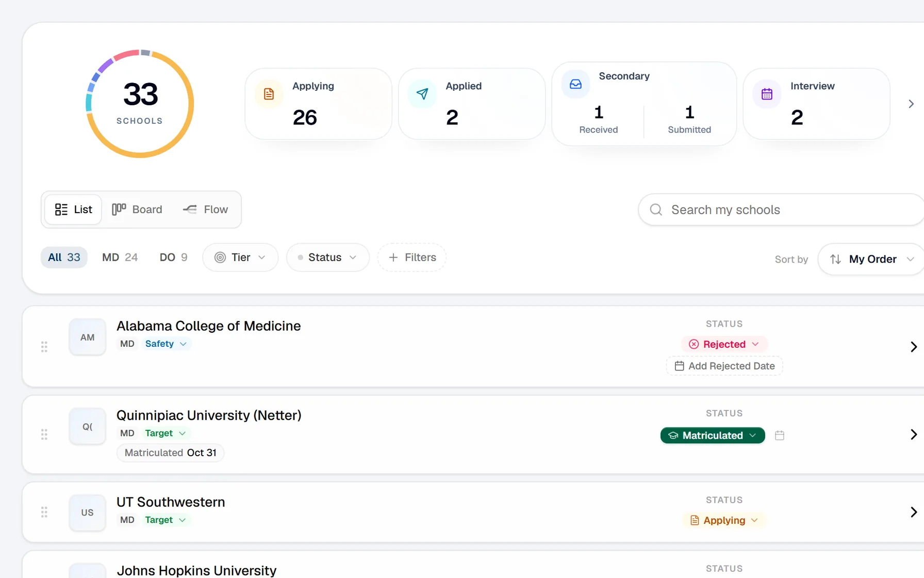924x578 pixels.
Task: Open the Applying 26 stats card
Action: pos(319,104)
